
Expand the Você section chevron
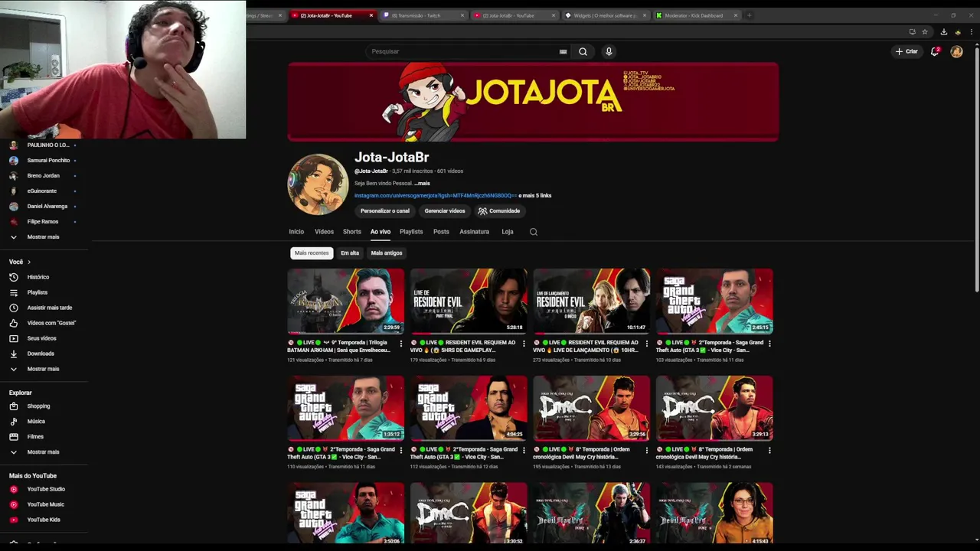pos(29,262)
